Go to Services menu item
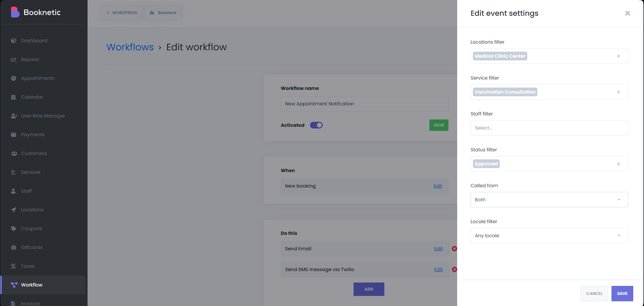Viewport: 644px width, 306px height. (x=43, y=172)
